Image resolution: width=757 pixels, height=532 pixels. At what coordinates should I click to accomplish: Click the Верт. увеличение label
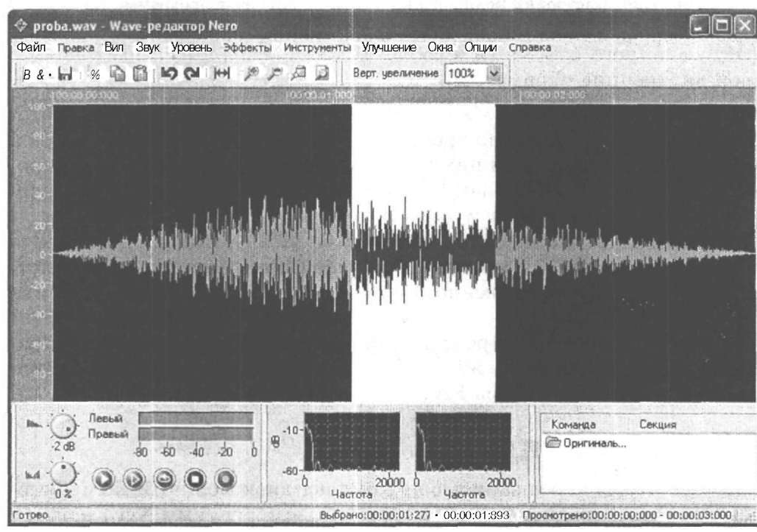pyautogui.click(x=395, y=74)
